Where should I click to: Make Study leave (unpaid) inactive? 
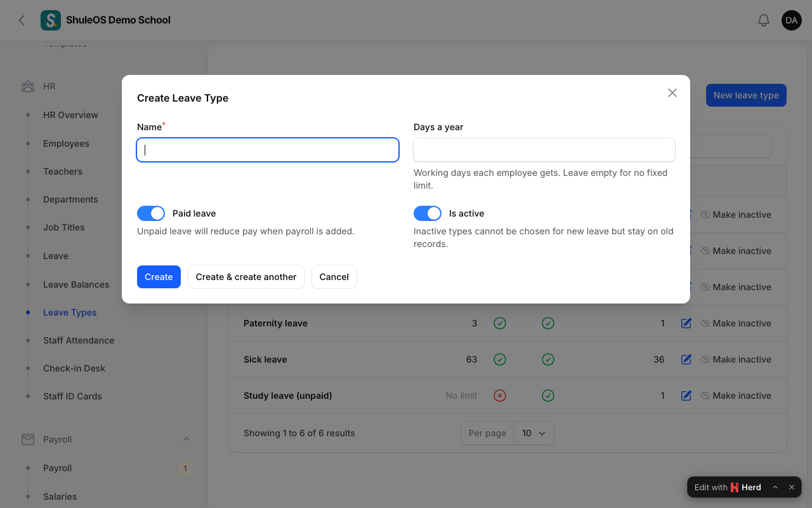pos(736,396)
